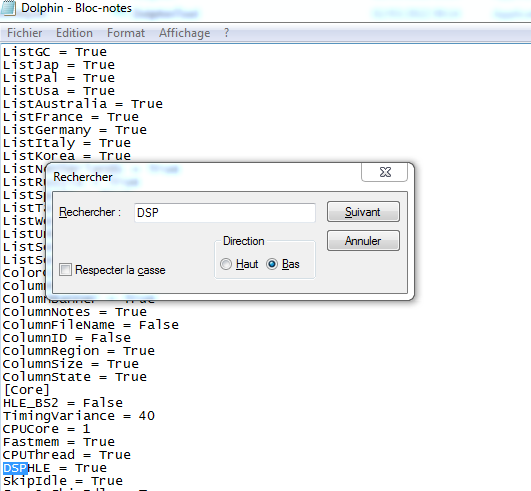This screenshot has height=491, width=531.
Task: Click the line 'TimingVariance = 40'
Action: tap(79, 416)
